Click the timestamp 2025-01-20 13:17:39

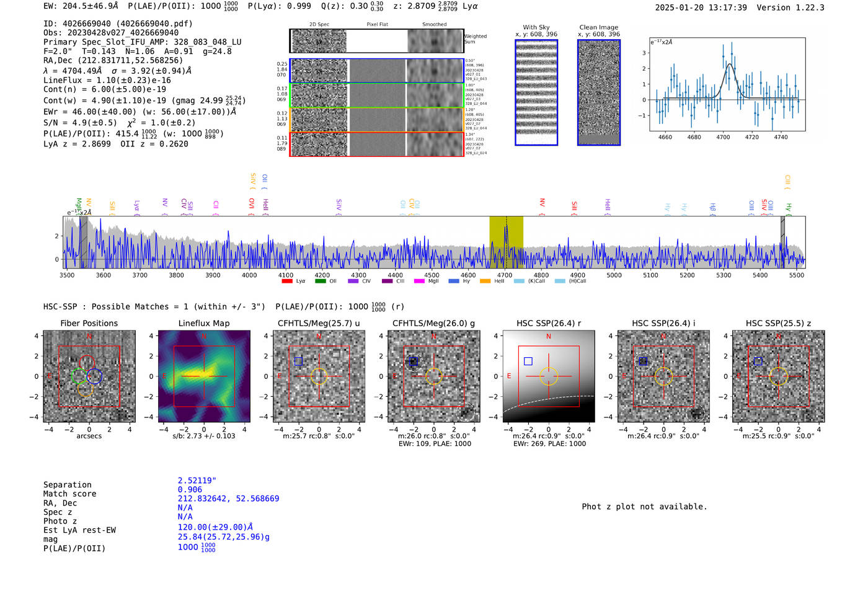tap(701, 7)
